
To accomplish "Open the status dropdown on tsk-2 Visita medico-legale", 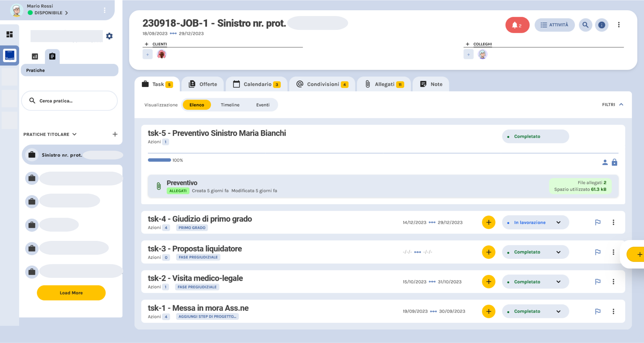I will point(558,282).
